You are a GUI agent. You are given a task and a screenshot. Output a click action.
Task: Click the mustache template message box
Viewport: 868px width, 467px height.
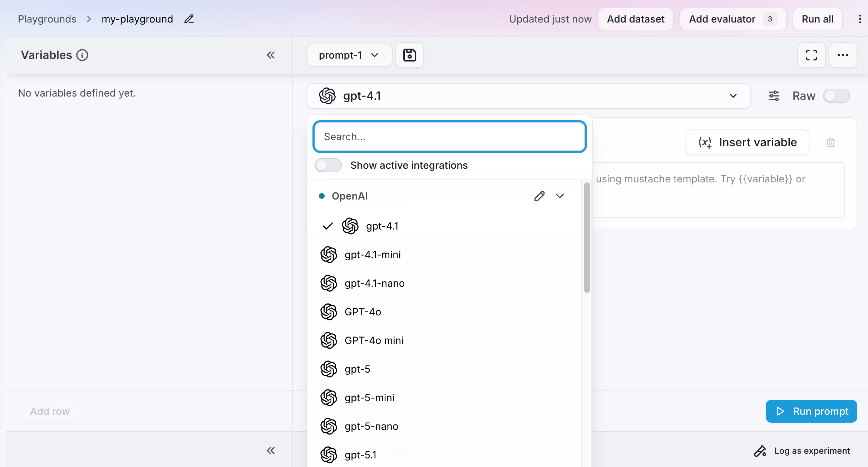coord(719,190)
